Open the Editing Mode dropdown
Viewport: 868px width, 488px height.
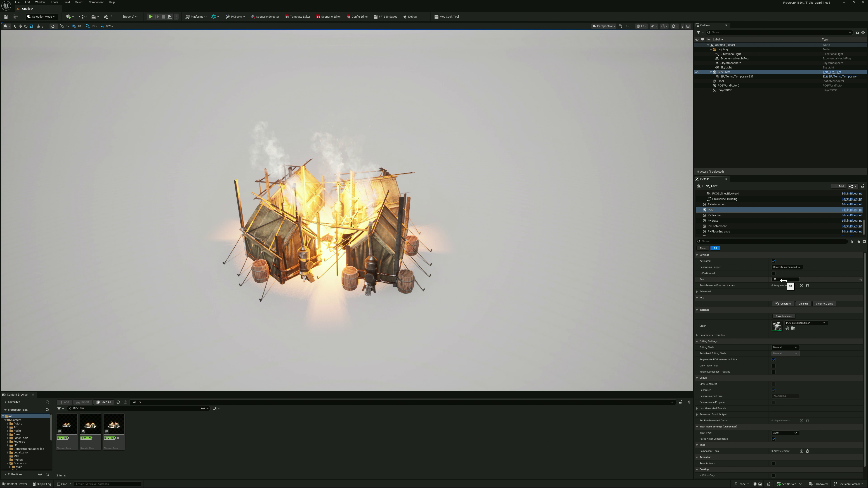pyautogui.click(x=785, y=347)
